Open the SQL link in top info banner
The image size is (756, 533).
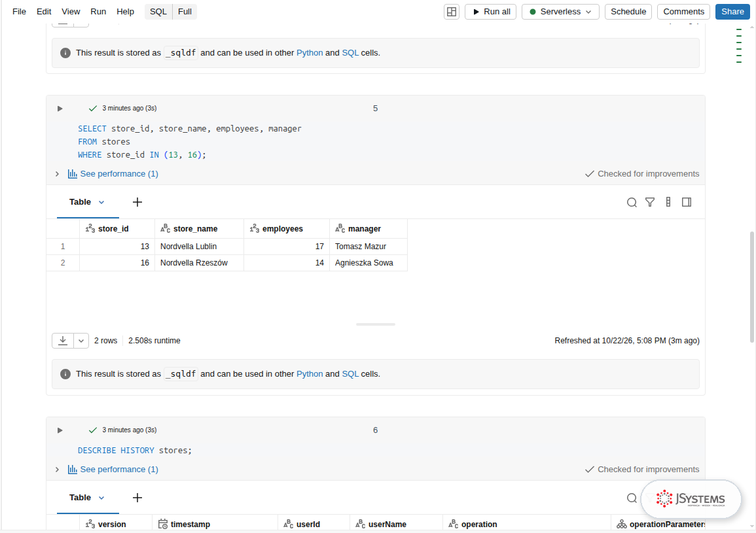click(350, 53)
